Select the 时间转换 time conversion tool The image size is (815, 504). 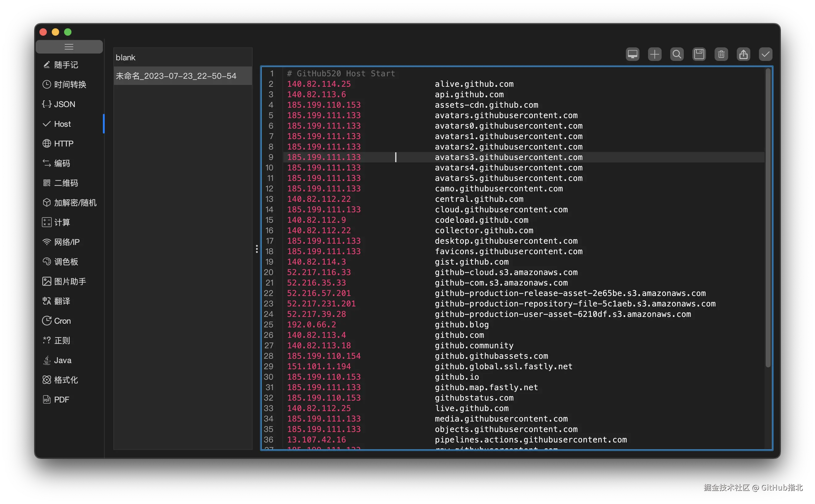70,85
